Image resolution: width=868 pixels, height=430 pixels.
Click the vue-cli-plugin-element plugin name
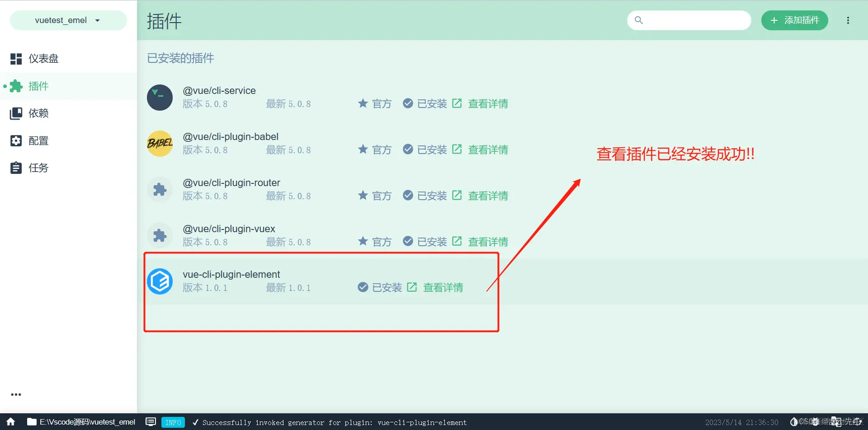click(231, 275)
